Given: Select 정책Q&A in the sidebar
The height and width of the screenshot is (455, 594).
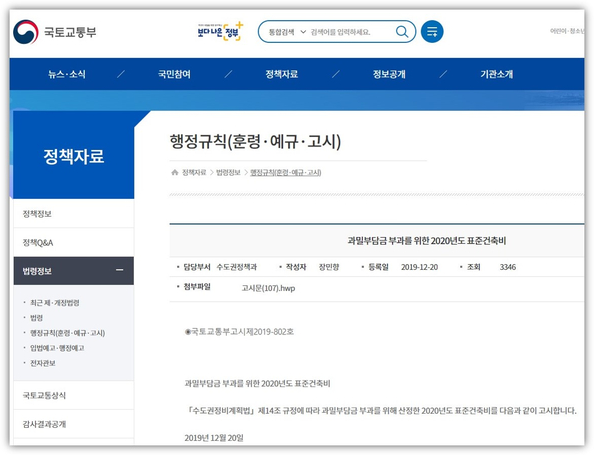Looking at the screenshot, I should pyautogui.click(x=73, y=242).
